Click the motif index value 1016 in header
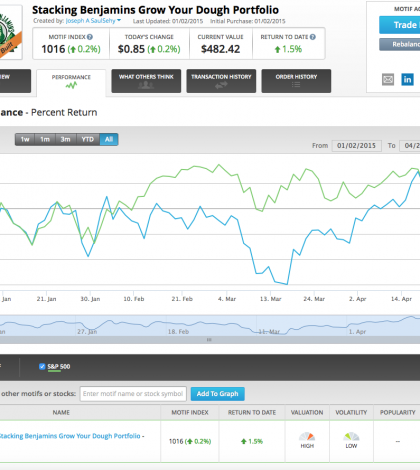The image size is (420, 470). pos(53,49)
